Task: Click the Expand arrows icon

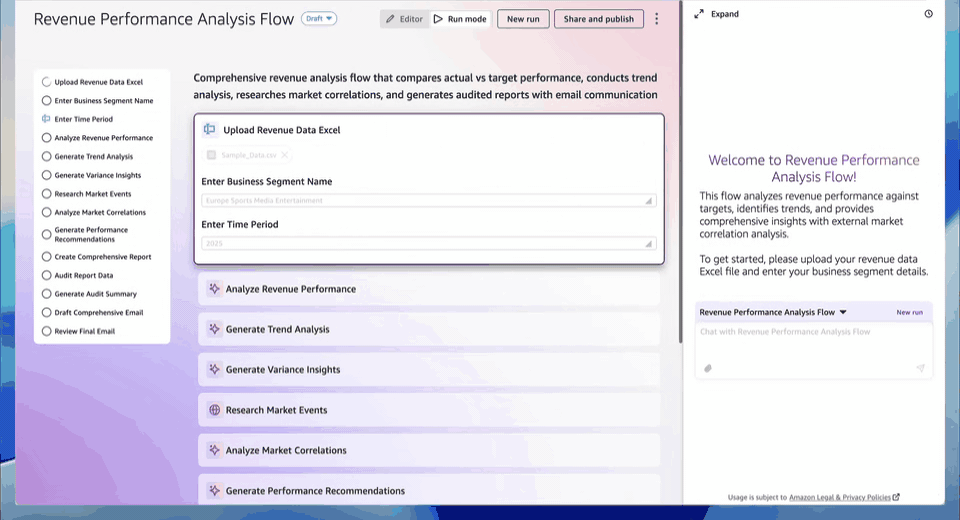Action: [699, 14]
